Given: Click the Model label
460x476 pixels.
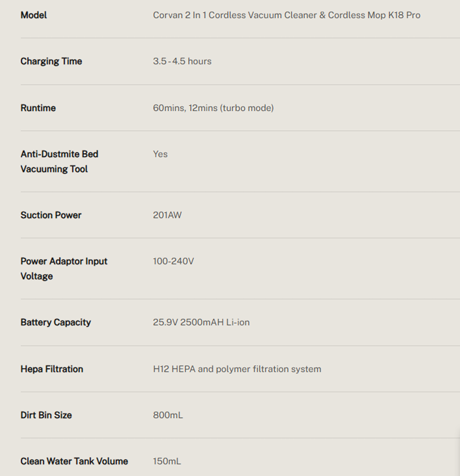Looking at the screenshot, I should 34,15.
